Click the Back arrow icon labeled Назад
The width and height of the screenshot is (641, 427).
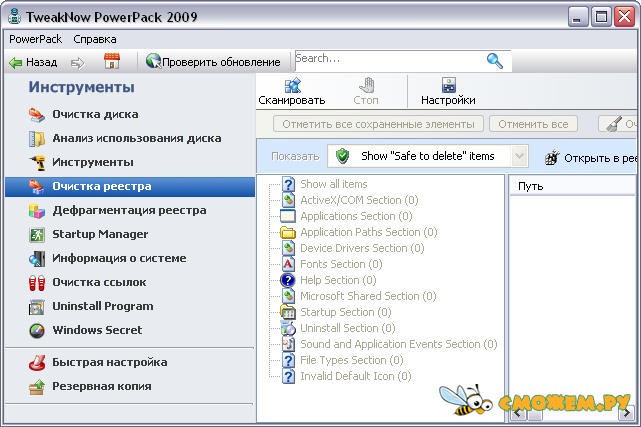coord(16,63)
